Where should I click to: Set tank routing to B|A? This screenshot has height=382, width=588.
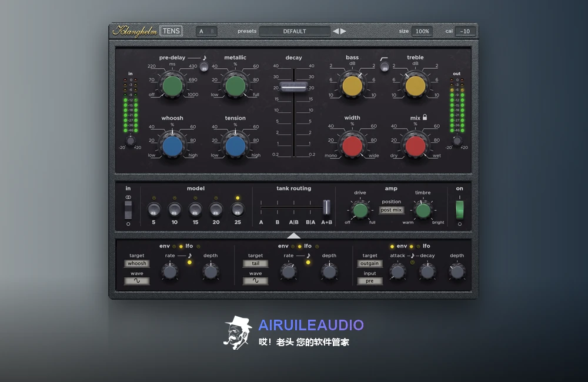[x=310, y=222]
